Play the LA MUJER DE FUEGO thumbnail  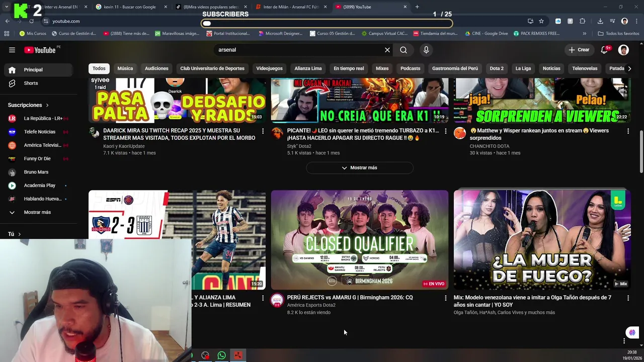click(x=542, y=240)
